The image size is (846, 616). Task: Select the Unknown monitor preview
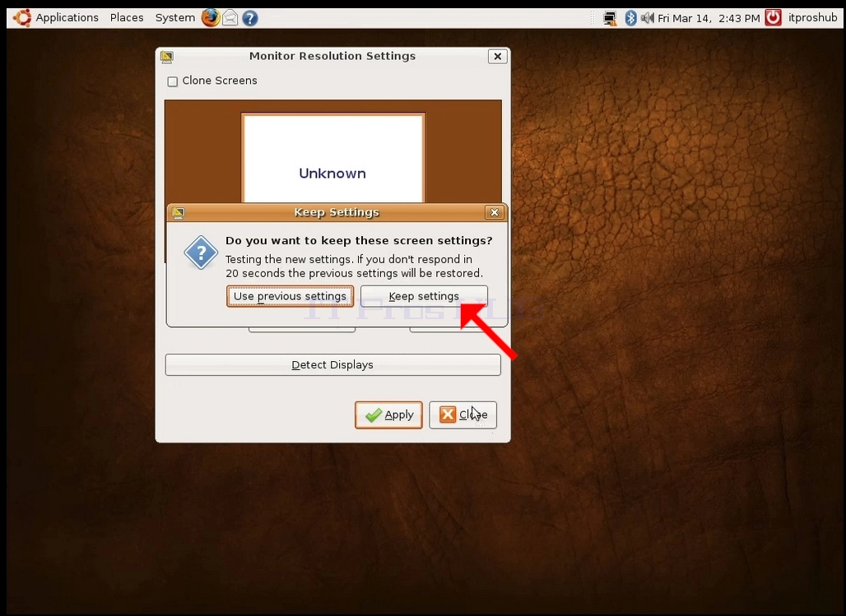(x=333, y=158)
